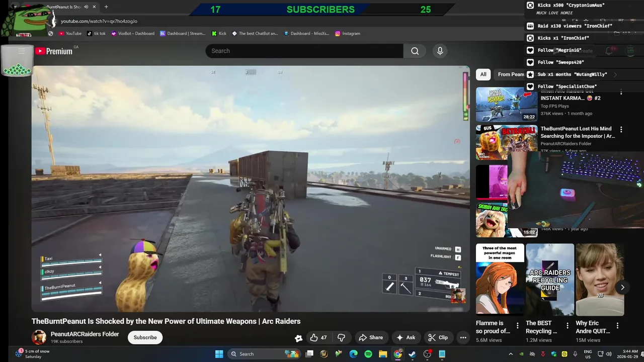The height and width of the screenshot is (362, 644).
Task: Pause the Arc Raiders video player
Action: pyautogui.click(x=251, y=189)
